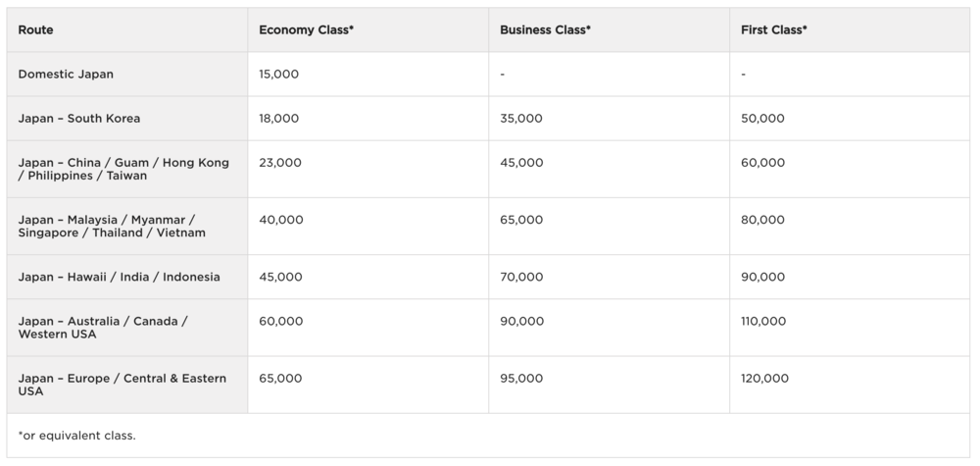
Task: Select the 110,000 first class value
Action: [763, 321]
